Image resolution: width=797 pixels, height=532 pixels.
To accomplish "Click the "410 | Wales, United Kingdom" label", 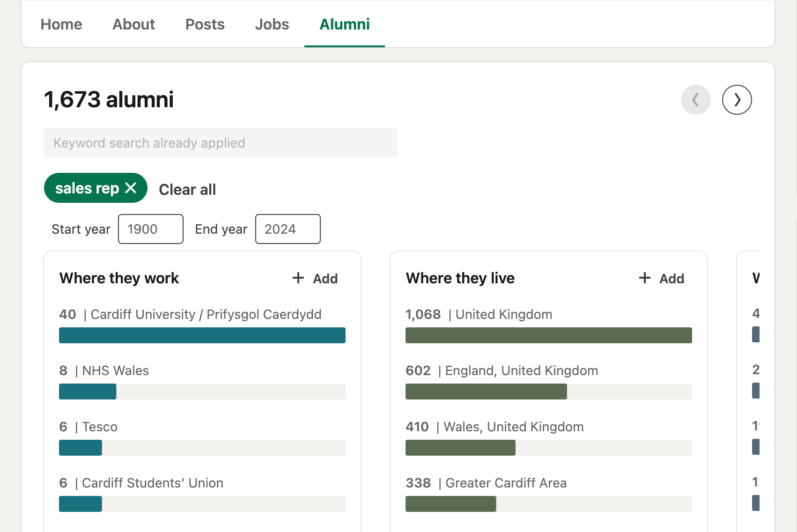I will point(494,427).
